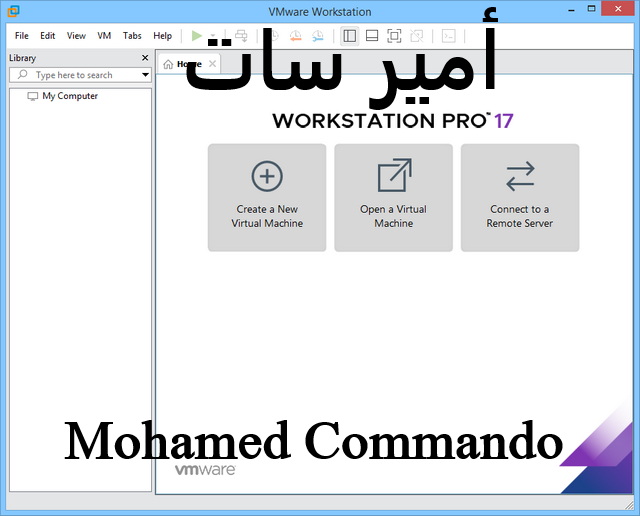This screenshot has width=640, height=516.
Task: Click the send Ctrl+Alt+Del toolbar icon
Action: point(241,36)
